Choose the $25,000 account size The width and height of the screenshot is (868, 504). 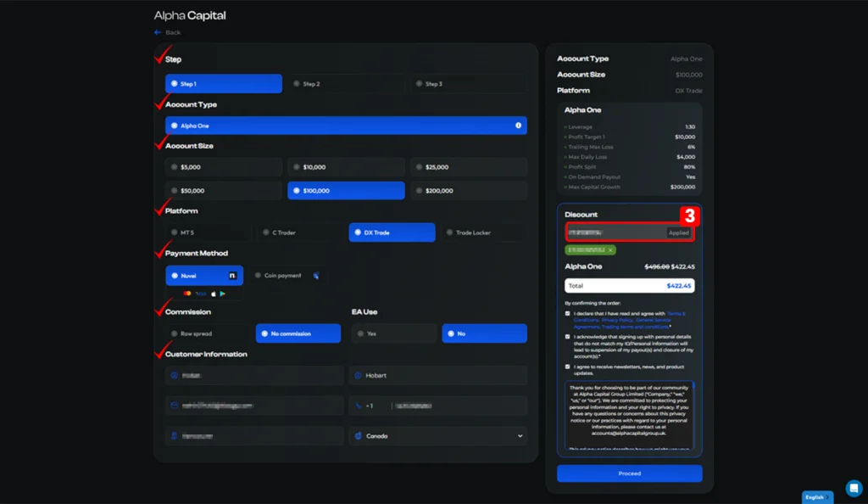[468, 166]
